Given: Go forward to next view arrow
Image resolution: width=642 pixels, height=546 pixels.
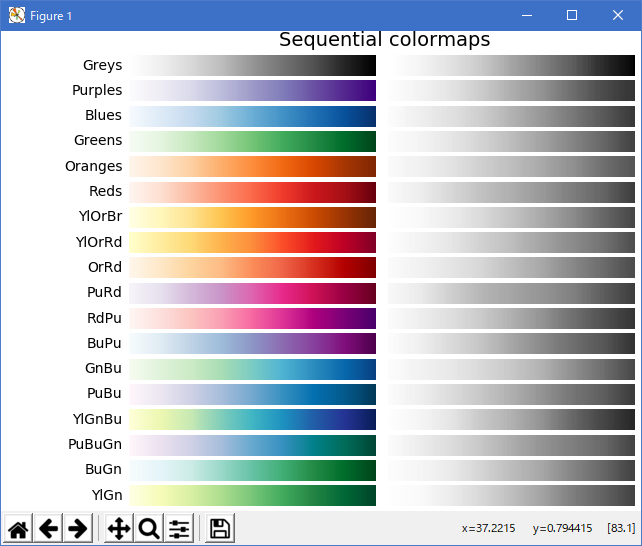Looking at the screenshot, I should 78,528.
